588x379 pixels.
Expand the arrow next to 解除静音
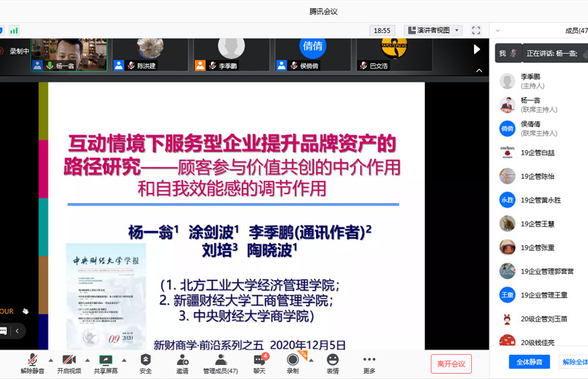coord(51,360)
